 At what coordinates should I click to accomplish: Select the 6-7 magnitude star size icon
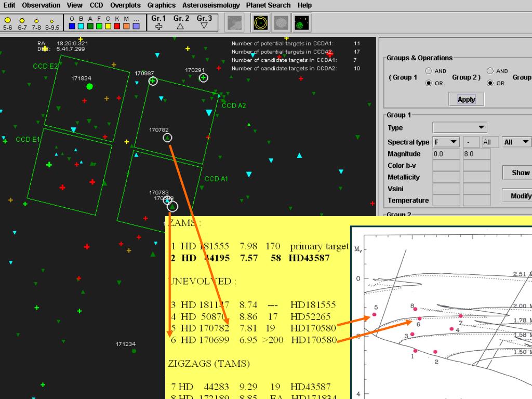coord(22,21)
